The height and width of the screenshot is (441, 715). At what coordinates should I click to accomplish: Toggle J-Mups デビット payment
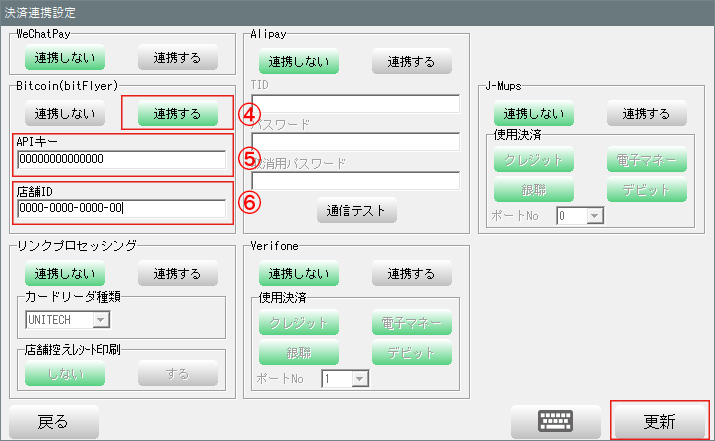click(647, 189)
